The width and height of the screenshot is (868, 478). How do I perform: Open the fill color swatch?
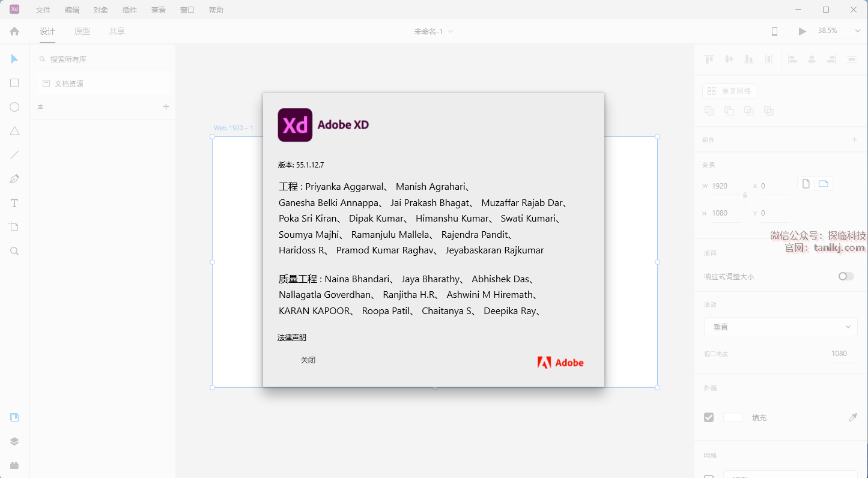point(733,417)
